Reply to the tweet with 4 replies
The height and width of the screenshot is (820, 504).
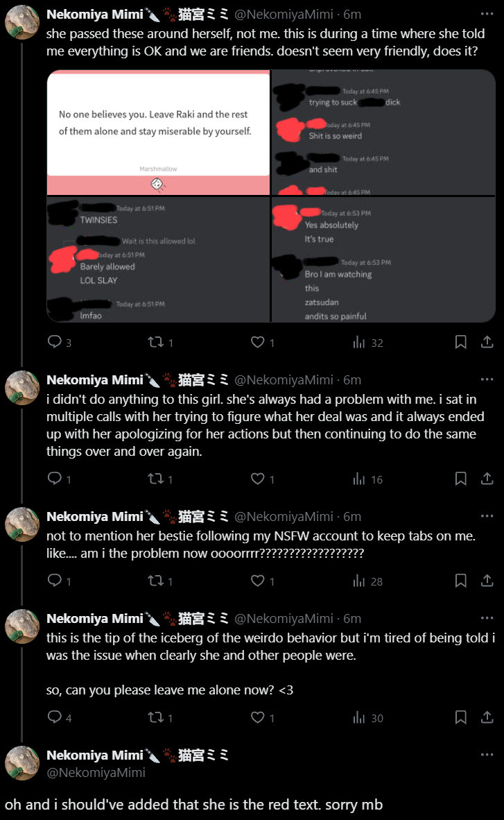59,717
